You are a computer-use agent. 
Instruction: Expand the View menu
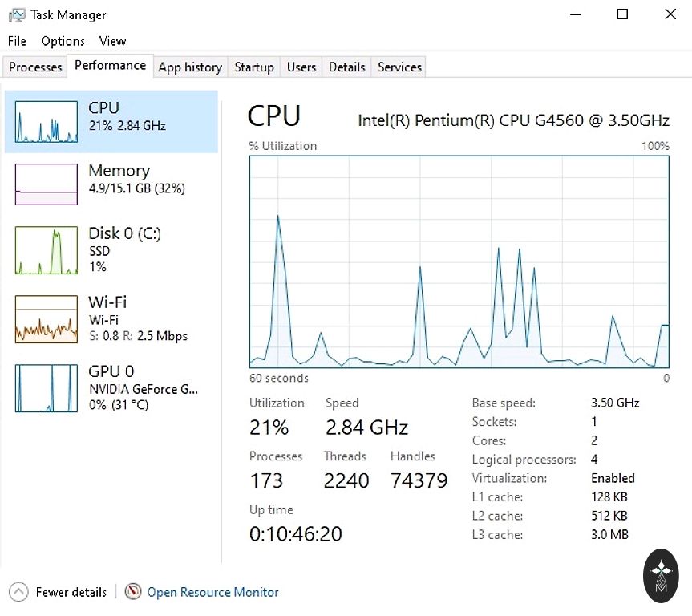[113, 41]
